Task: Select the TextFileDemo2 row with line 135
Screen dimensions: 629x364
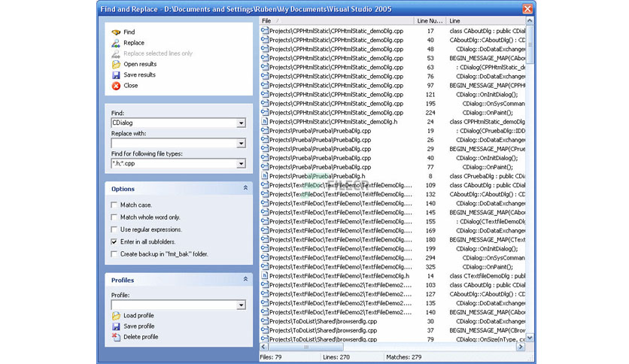Action: pos(392,303)
